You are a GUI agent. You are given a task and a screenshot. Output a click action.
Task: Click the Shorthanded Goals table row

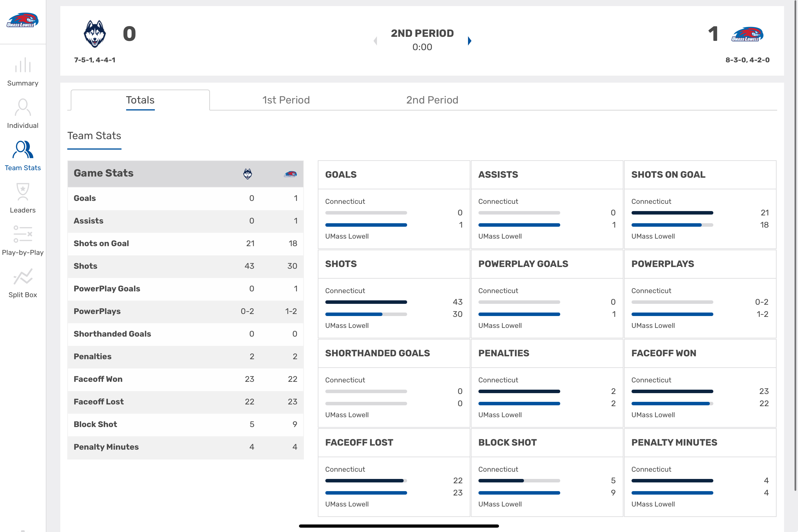coord(186,334)
